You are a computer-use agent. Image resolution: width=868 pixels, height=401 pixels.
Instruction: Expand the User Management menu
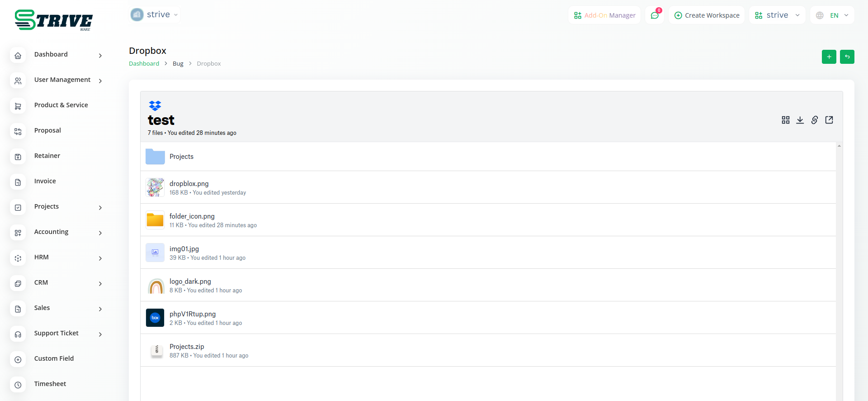click(x=62, y=80)
